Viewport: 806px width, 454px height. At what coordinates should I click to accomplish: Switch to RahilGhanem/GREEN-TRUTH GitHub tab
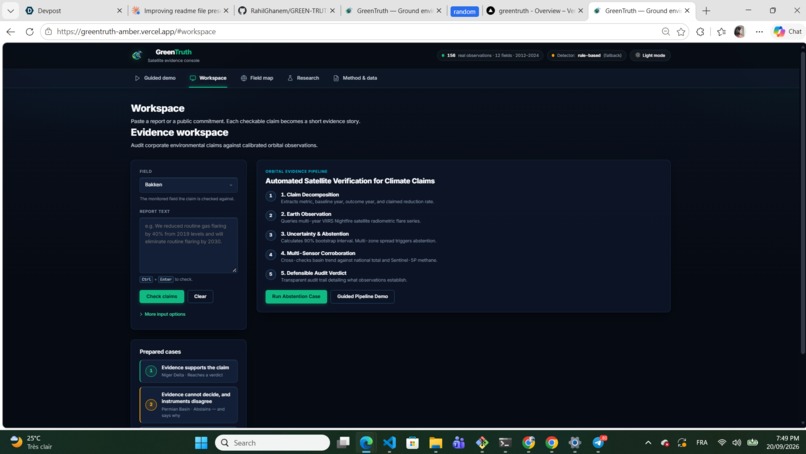click(x=287, y=11)
